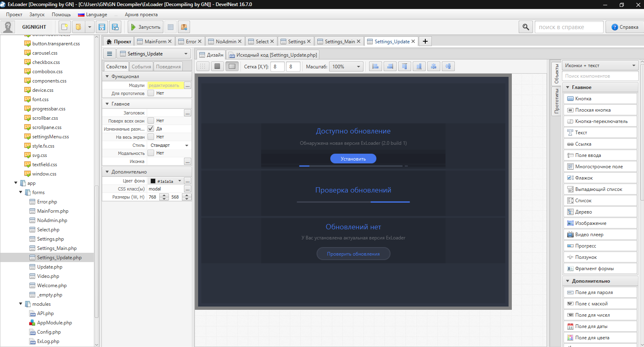The height and width of the screenshot is (347, 644).
Task: Switch to the Исходный код tab
Action: pyautogui.click(x=273, y=55)
